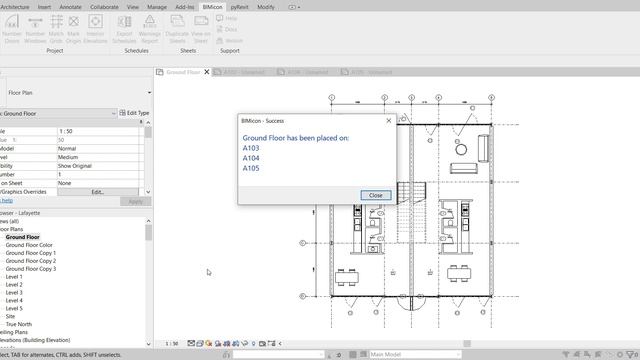Image resolution: width=640 pixels, height=360 pixels.
Task: Open Level 1 in Project Browser
Action: tap(14, 277)
